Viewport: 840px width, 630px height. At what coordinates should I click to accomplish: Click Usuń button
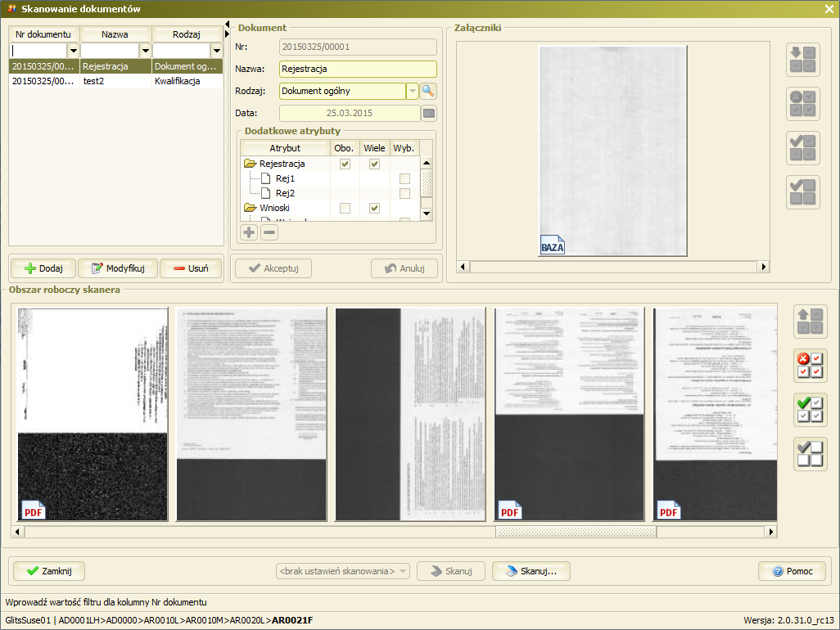tap(191, 268)
